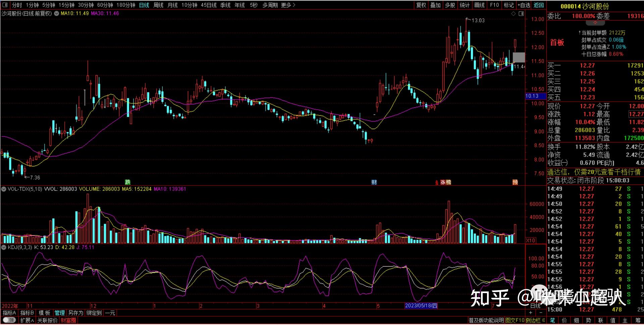Image resolution: width=644 pixels, height=325 pixels.
Task: Select the 30分钟 period
Action: pos(86,5)
